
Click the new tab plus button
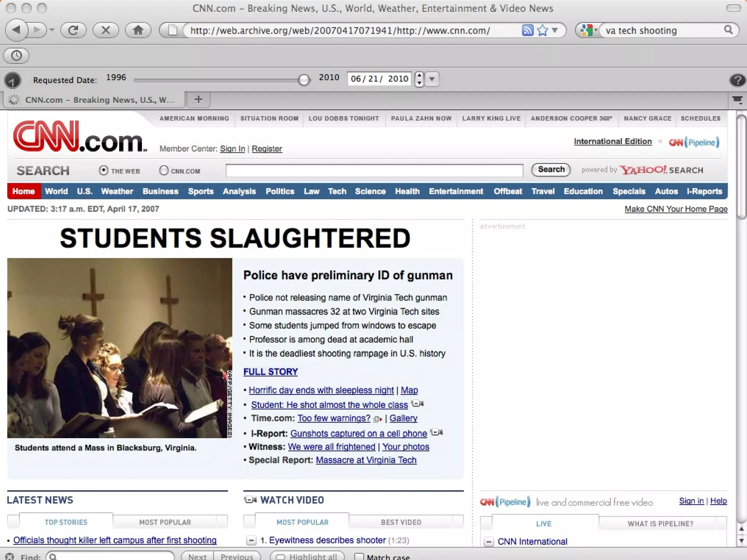[198, 100]
